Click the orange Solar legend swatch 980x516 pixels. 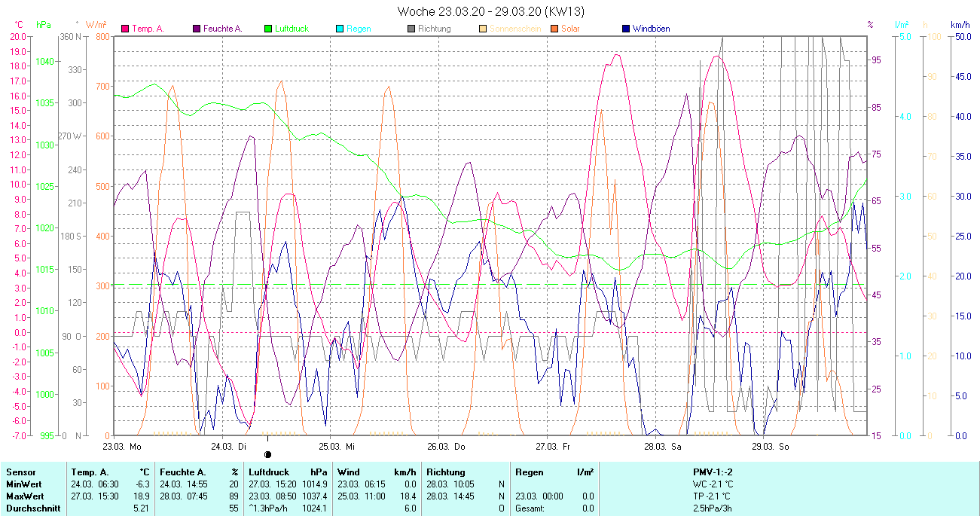coord(554,29)
